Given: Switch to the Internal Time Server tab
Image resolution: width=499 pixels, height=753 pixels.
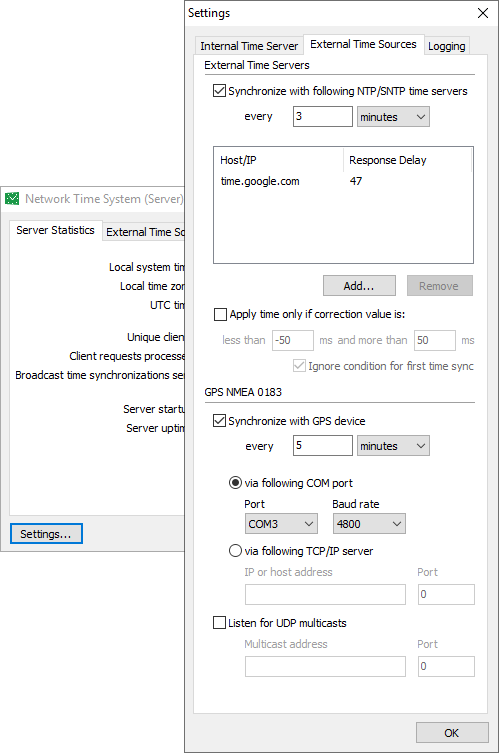Looking at the screenshot, I should (x=249, y=46).
